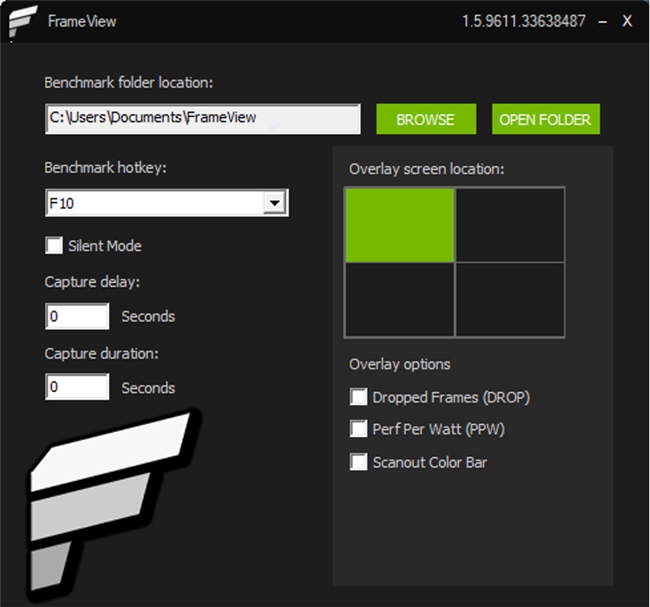Open the Benchmark hotkey dropdown arrow
The width and height of the screenshot is (650, 607).
[x=274, y=204]
